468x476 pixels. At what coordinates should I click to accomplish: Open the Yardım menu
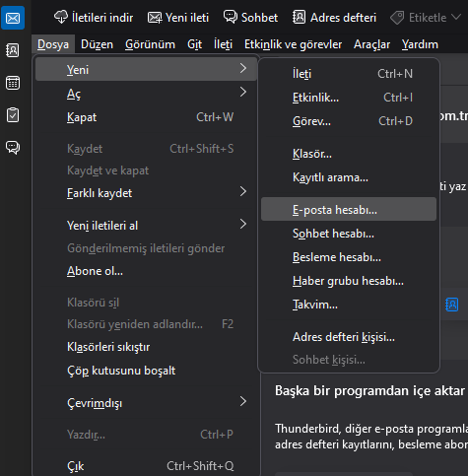point(420,44)
